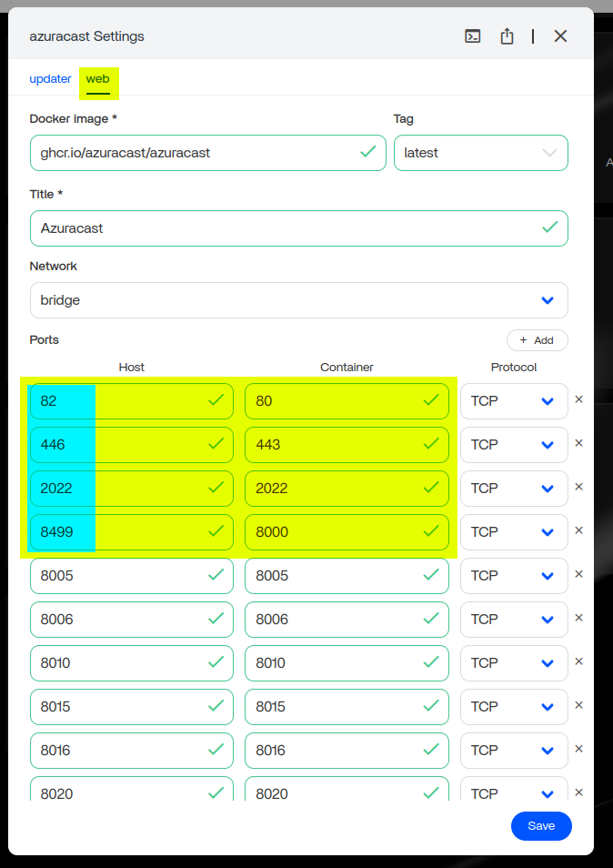Remove the 2022 port mapping row
Viewport: 613px width, 868px height.
point(578,487)
